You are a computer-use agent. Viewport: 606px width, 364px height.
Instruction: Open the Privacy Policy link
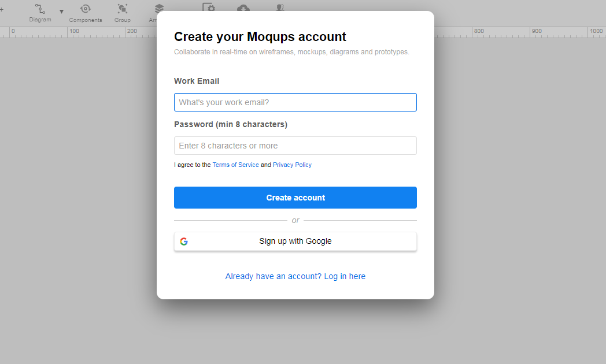point(292,165)
